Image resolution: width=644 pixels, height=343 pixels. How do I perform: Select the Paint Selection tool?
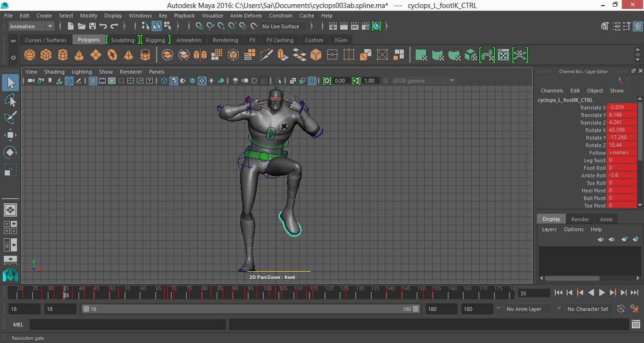(x=10, y=117)
